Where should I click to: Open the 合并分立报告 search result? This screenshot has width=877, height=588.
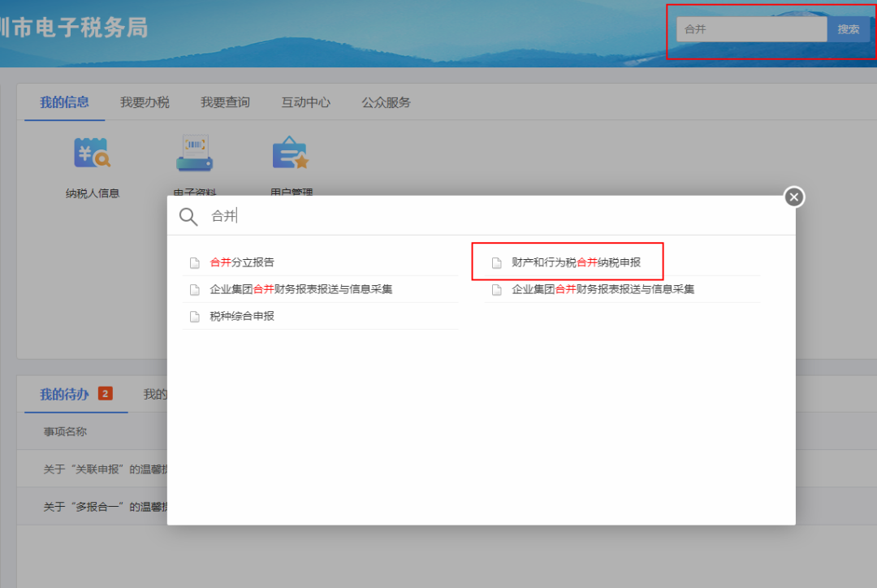(242, 263)
